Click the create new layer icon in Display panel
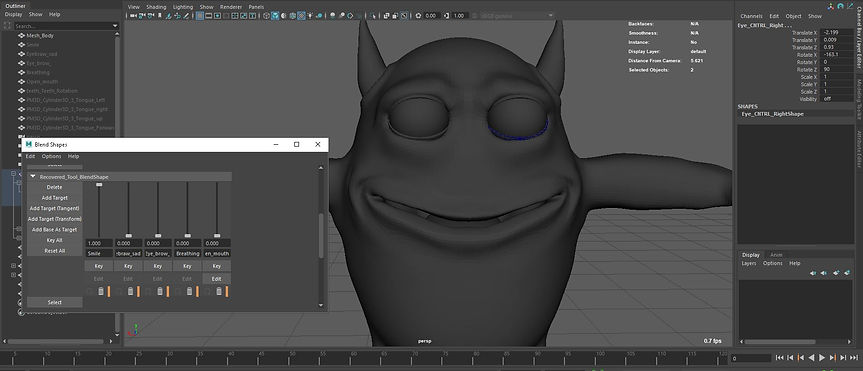This screenshot has height=371, width=863. (835, 272)
